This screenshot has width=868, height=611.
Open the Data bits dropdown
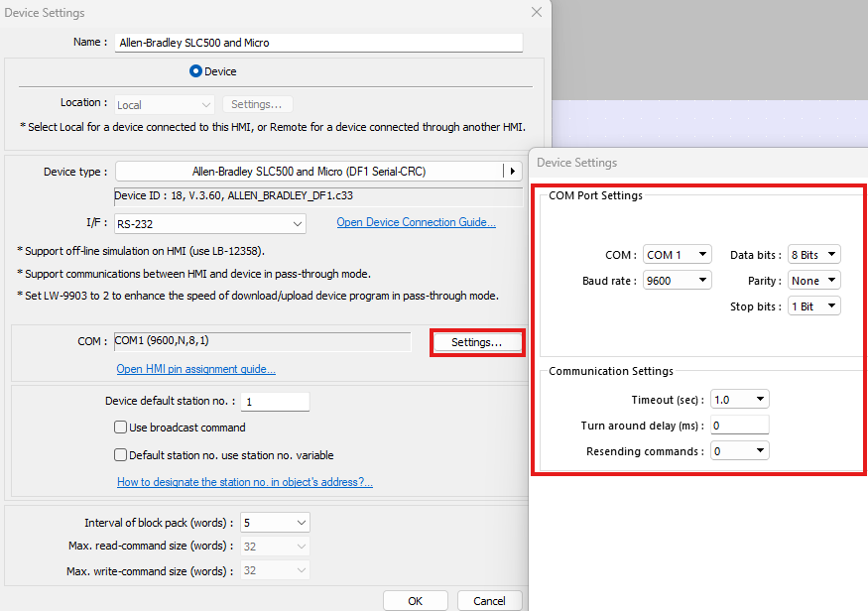tap(814, 255)
